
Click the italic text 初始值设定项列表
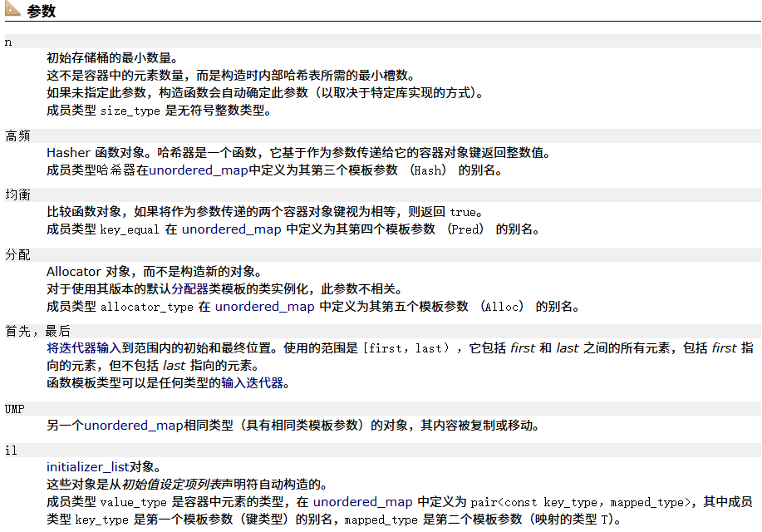pos(171,485)
